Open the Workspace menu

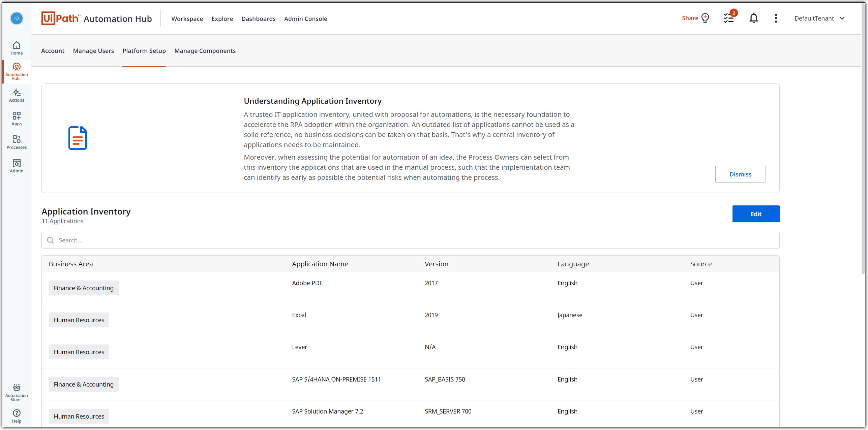click(x=187, y=19)
